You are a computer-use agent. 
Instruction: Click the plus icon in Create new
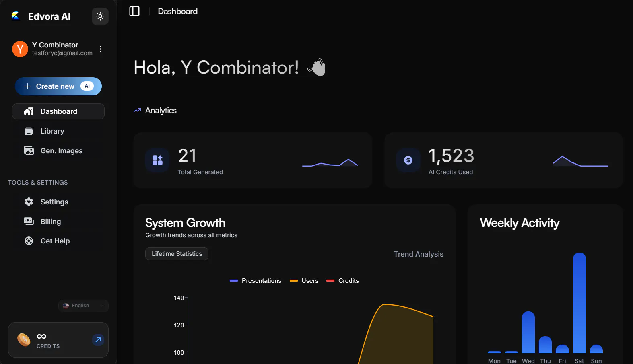coord(27,86)
